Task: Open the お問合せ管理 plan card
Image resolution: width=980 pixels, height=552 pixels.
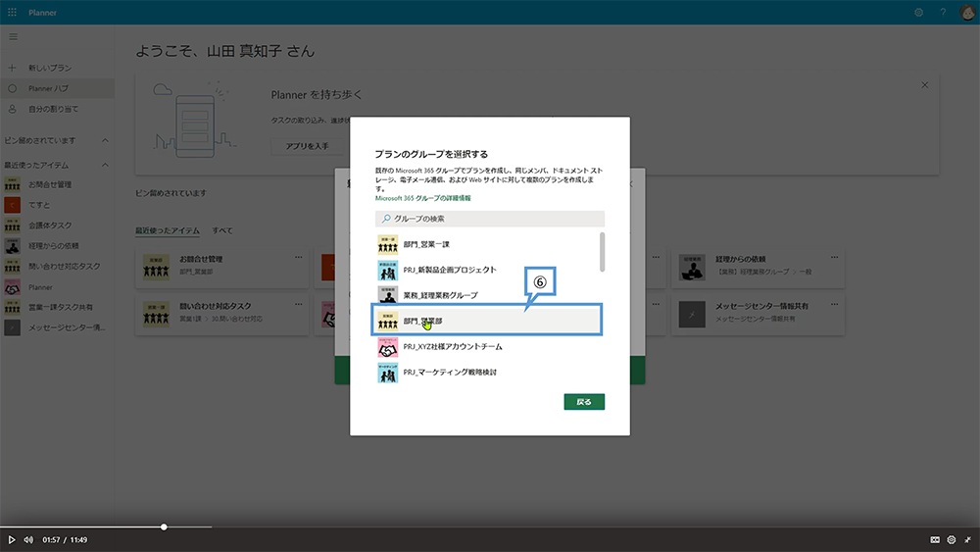Action: pos(221,267)
